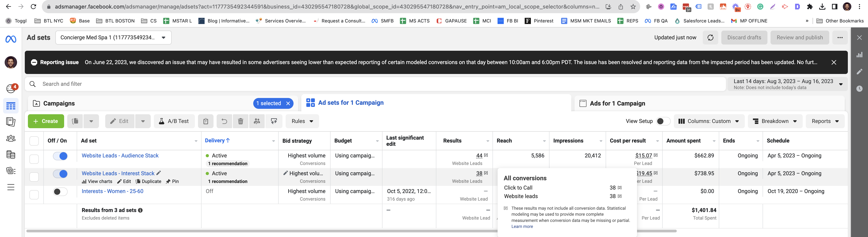
Task: Click the green Create button
Action: coord(46,121)
